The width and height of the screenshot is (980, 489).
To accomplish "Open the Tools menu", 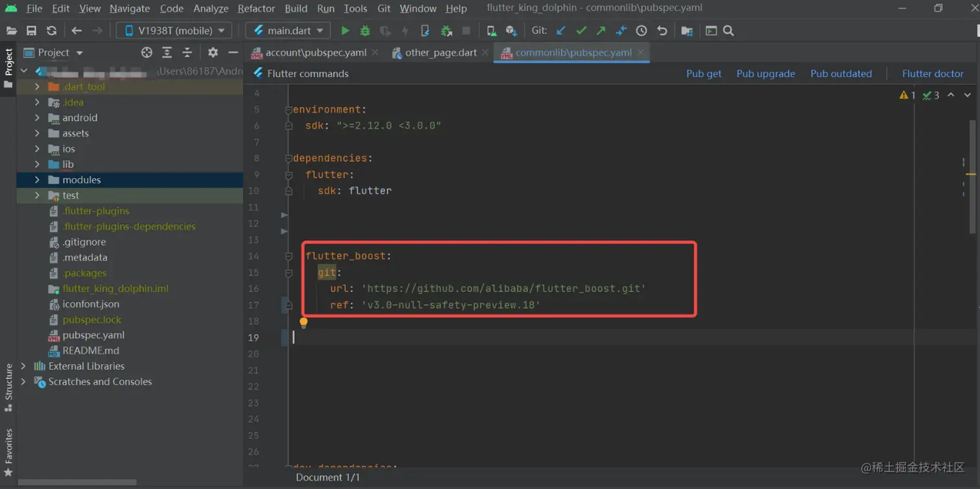I will [355, 8].
